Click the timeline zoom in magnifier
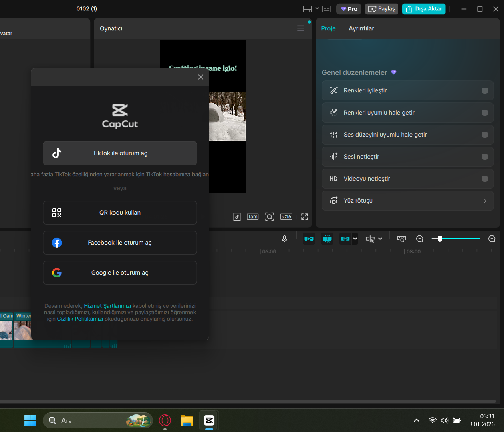The height and width of the screenshot is (432, 504). click(492, 239)
